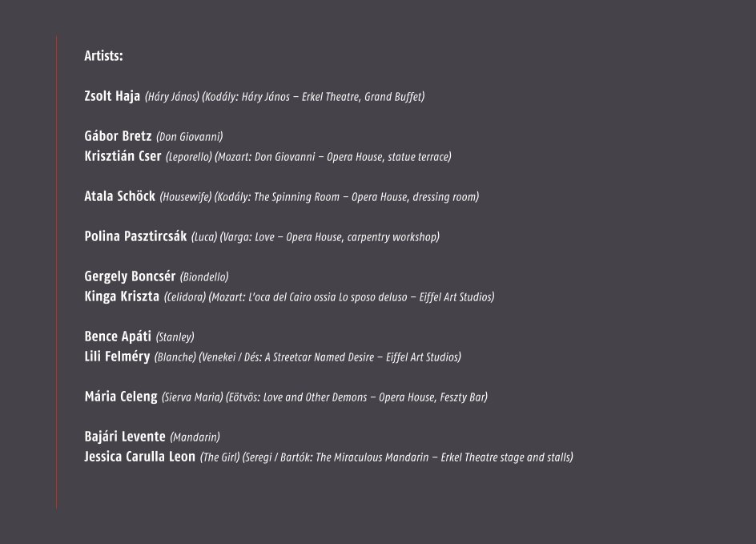The image size is (756, 544).
Task: Click the name Jessica Carulla Leon
Action: (x=139, y=457)
